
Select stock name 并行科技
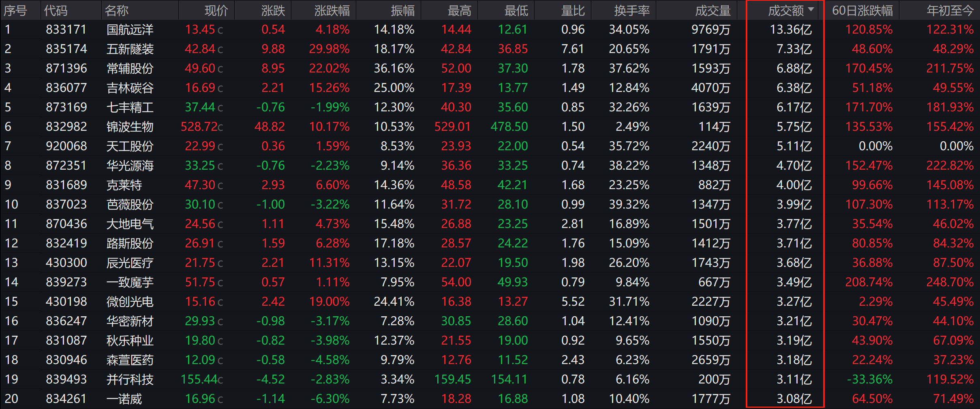[x=130, y=379]
